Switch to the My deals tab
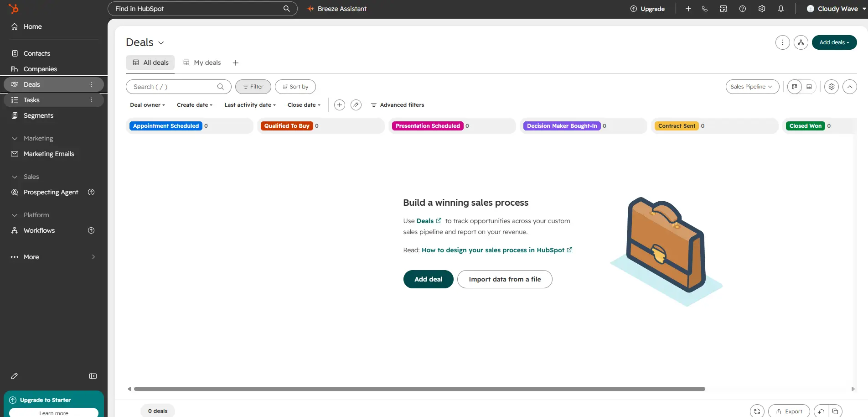 [202, 63]
